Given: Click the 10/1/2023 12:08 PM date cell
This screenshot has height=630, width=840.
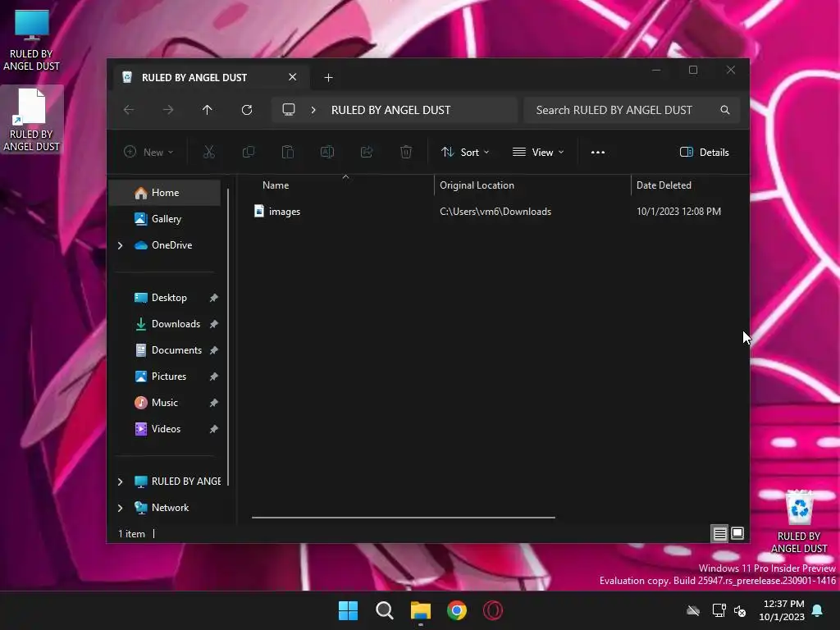Looking at the screenshot, I should 678,211.
